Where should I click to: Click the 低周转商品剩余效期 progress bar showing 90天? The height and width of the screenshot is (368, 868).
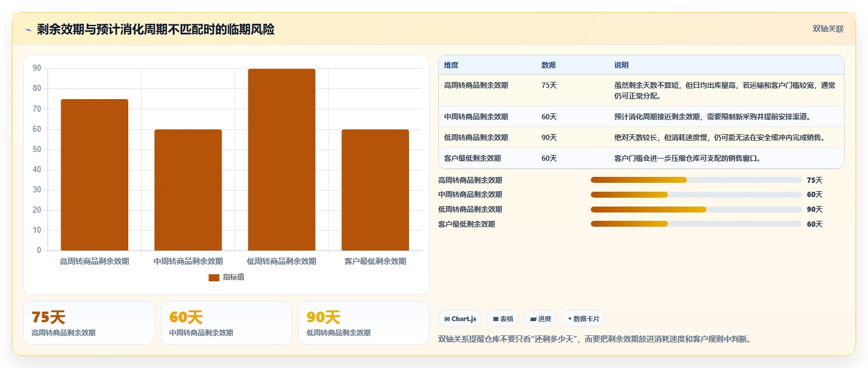[696, 210]
